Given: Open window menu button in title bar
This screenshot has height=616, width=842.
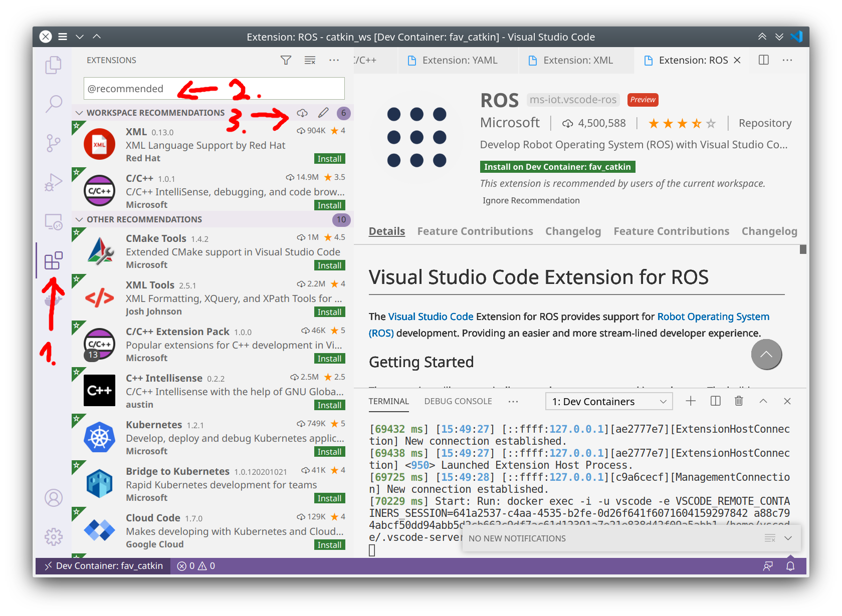Looking at the screenshot, I should pos(63,37).
